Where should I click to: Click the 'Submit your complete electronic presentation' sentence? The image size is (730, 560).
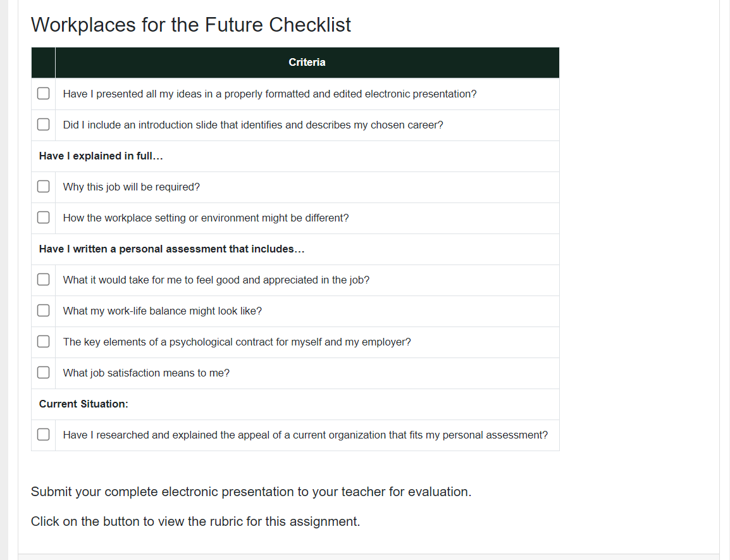(251, 492)
